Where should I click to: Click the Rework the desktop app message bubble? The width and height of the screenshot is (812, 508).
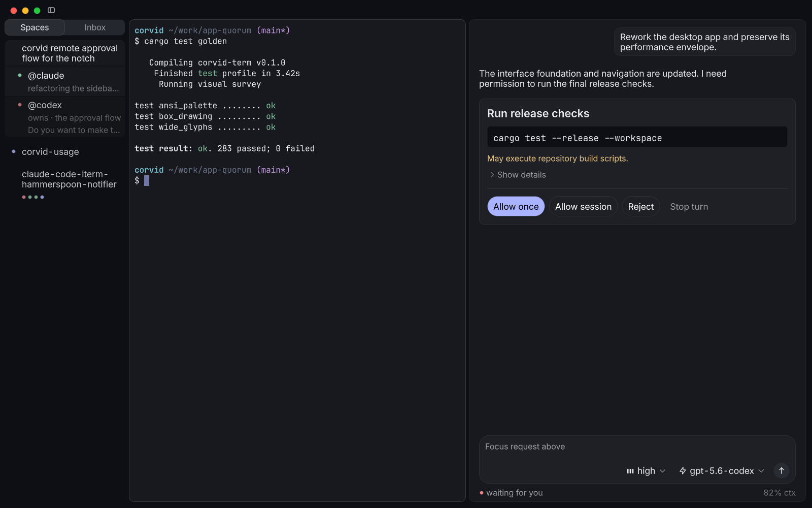[704, 42]
